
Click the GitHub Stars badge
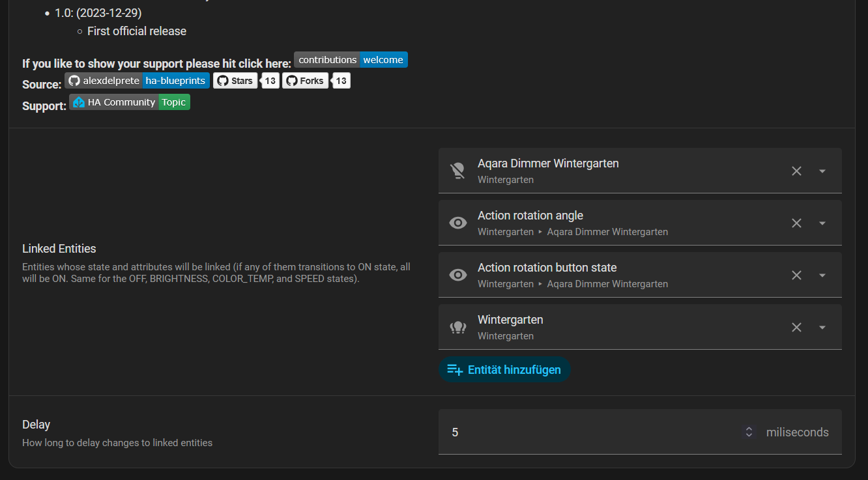(235, 81)
